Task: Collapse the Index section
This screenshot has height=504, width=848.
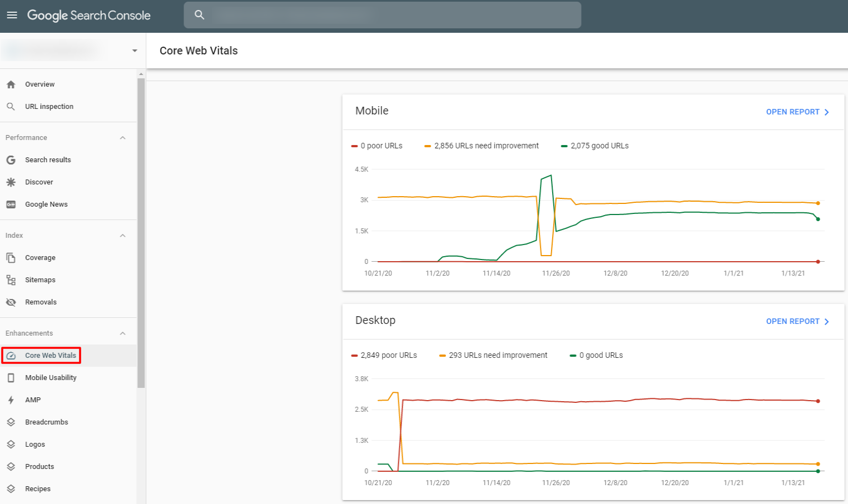Action: tap(123, 236)
